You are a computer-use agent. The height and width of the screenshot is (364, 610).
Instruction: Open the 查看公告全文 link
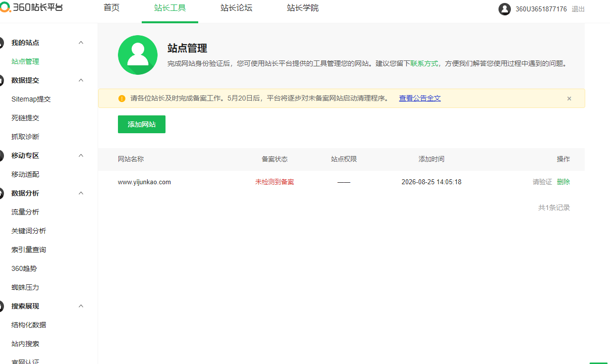click(420, 99)
